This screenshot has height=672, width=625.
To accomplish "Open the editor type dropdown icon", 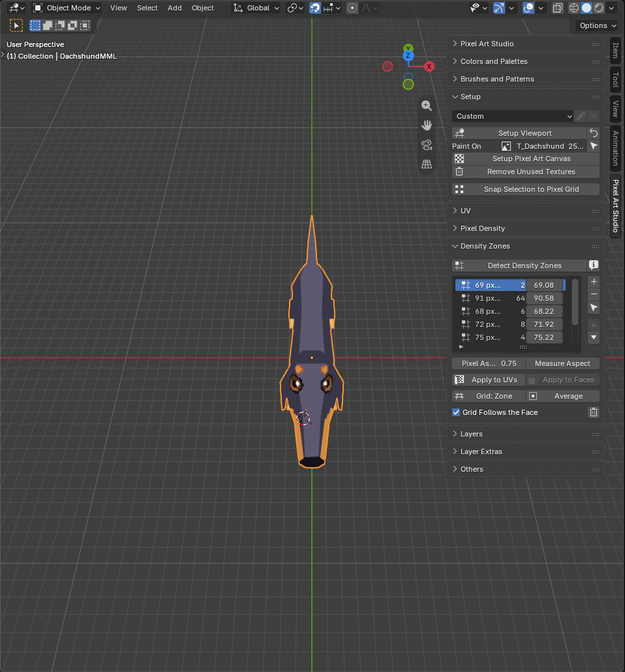I will [x=17, y=8].
